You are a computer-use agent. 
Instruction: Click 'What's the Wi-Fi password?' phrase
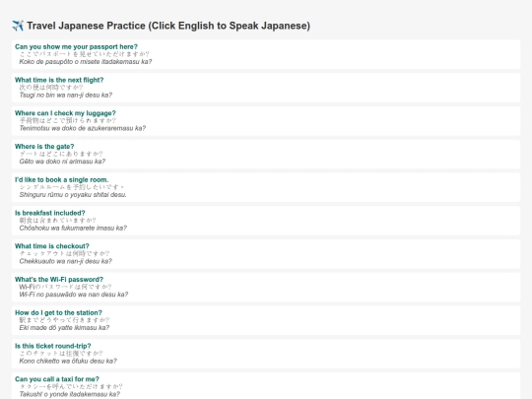pyautogui.click(x=59, y=280)
